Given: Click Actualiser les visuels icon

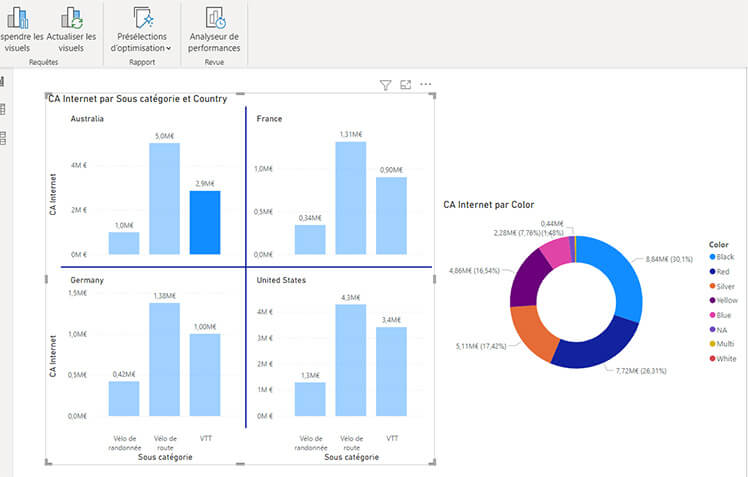Looking at the screenshot, I should (x=72, y=17).
